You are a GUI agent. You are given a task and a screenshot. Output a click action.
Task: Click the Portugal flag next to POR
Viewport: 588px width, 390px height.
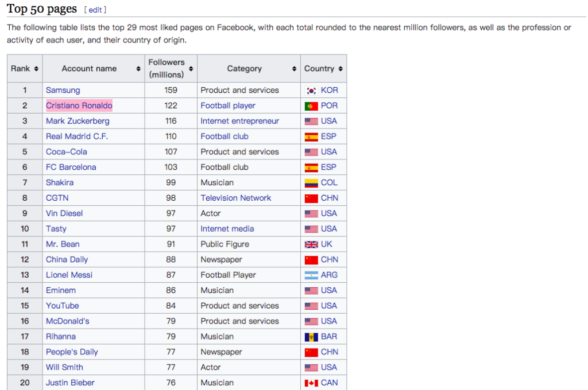(x=311, y=106)
